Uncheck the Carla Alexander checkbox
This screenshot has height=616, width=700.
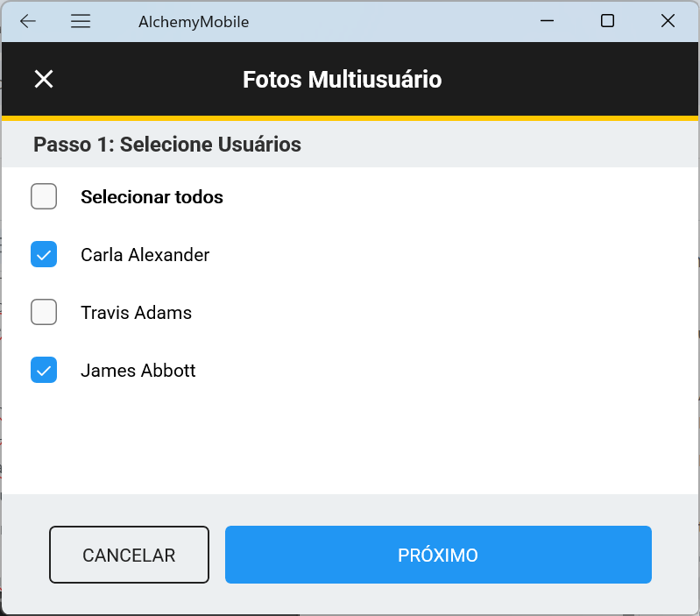coord(44,255)
